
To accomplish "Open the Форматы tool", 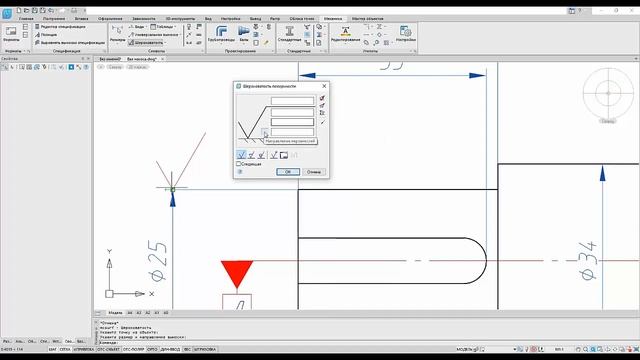I will pyautogui.click(x=11, y=34).
